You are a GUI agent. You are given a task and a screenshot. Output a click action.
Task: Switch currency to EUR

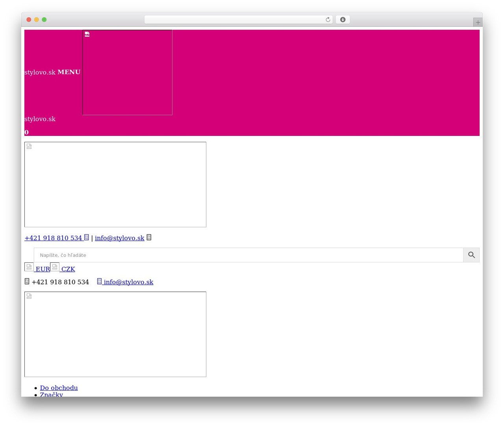click(x=43, y=269)
